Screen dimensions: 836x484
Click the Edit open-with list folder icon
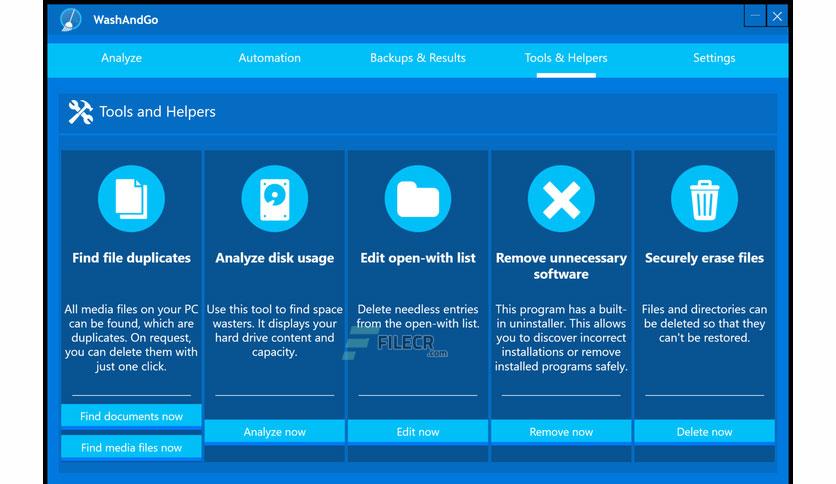coord(418,198)
